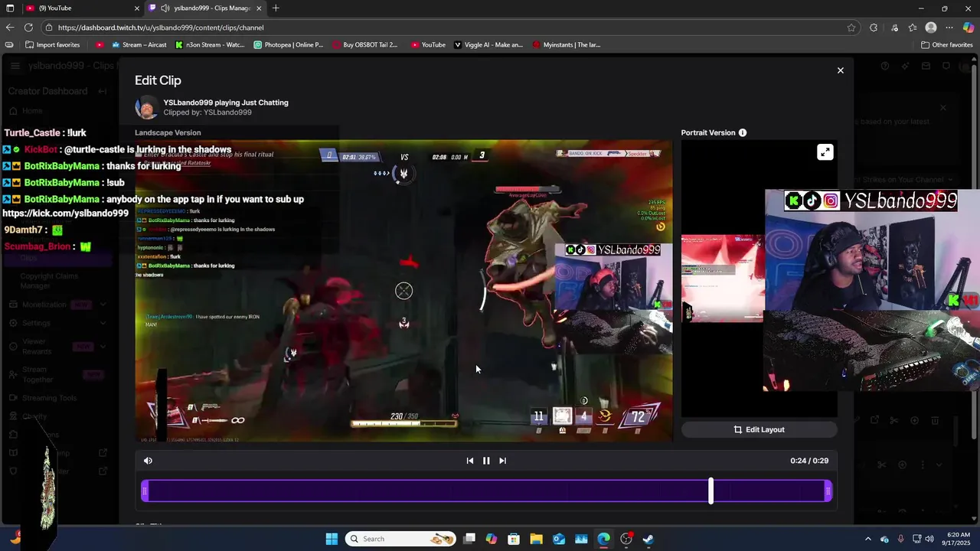980x551 pixels.
Task: Open the browser extensions icon
Action: (x=874, y=28)
